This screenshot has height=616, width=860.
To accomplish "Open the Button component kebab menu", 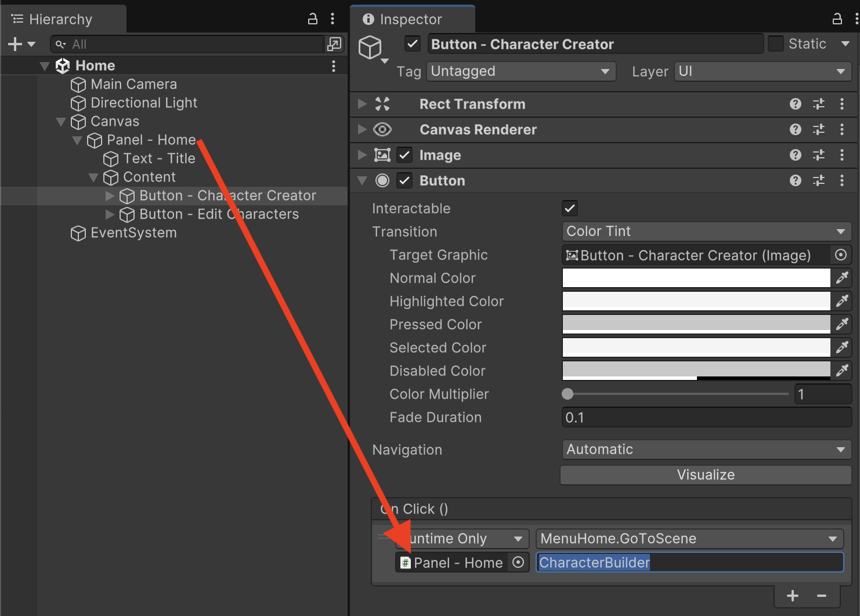I will click(x=841, y=180).
